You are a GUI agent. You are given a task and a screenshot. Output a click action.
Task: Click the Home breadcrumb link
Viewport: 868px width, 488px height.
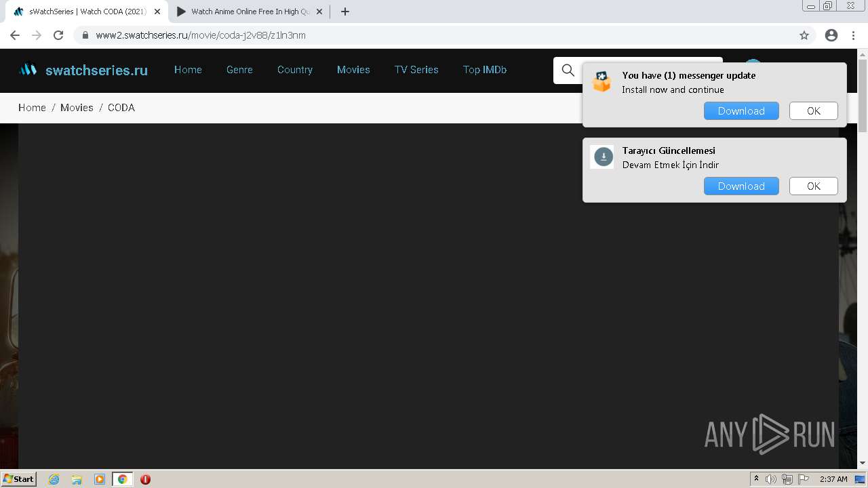32,108
